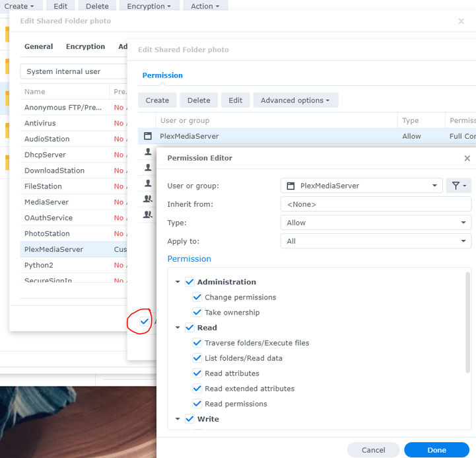Uncheck Read extended attributes
The height and width of the screenshot is (458, 476).
pyautogui.click(x=197, y=388)
